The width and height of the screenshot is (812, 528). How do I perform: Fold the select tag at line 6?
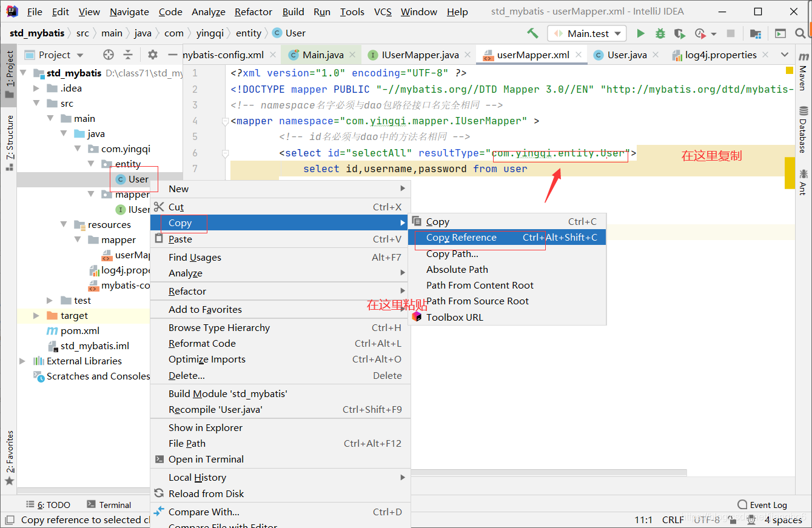[x=224, y=153]
